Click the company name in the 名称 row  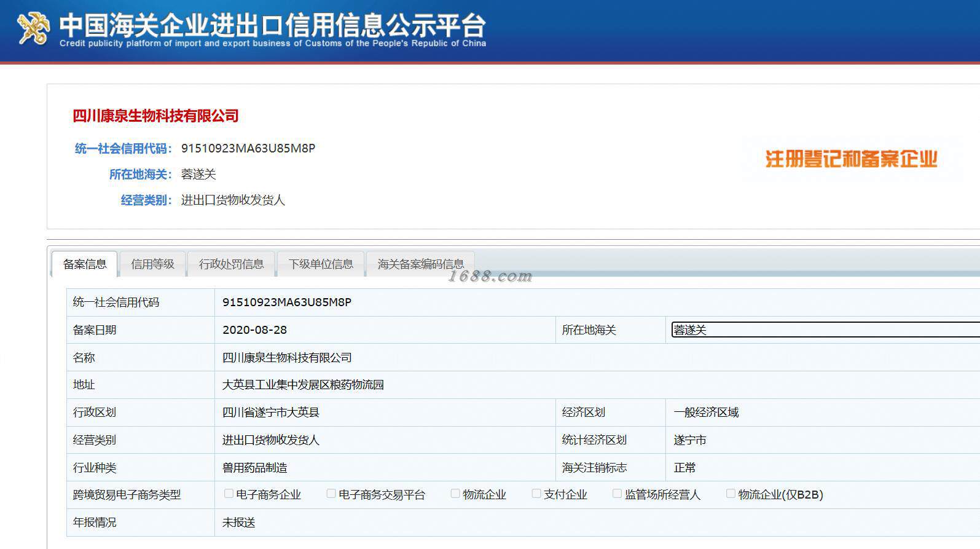coord(287,358)
